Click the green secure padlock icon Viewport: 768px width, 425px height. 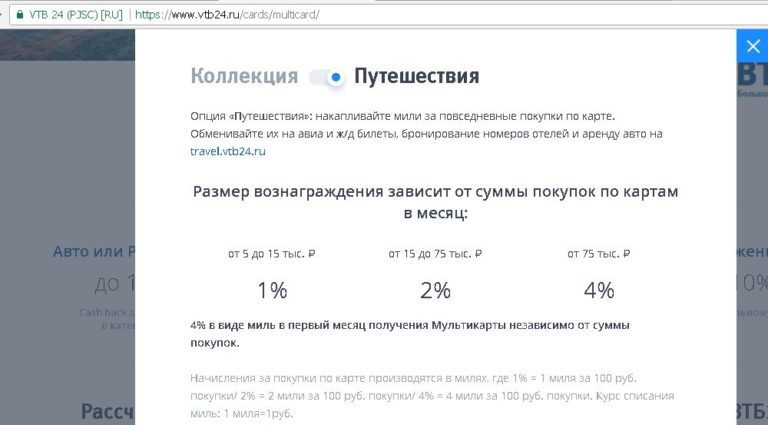[9, 15]
